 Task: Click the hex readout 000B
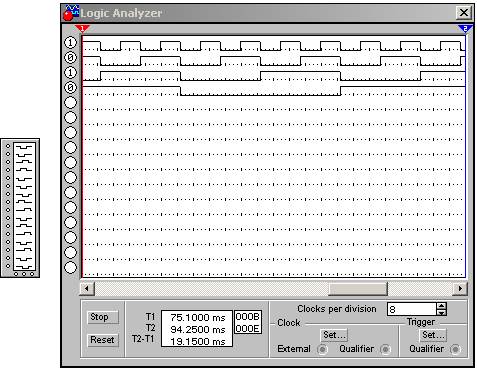click(x=248, y=317)
